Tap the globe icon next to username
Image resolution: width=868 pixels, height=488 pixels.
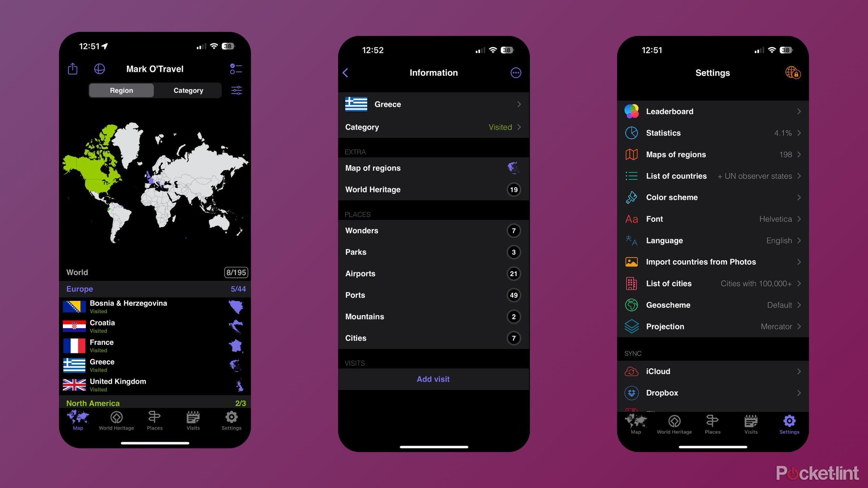tap(100, 68)
